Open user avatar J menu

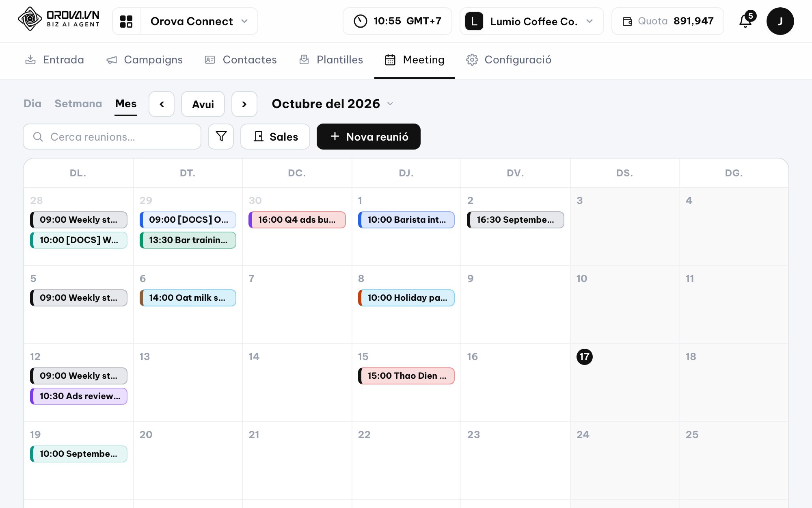coord(780,21)
